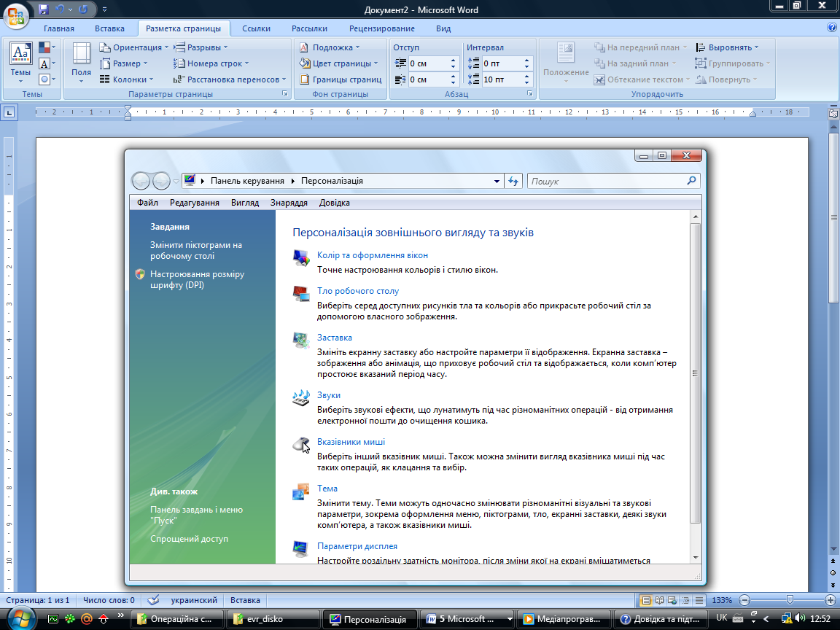Open volume icon in system tray
The height and width of the screenshot is (630, 840).
[800, 619]
